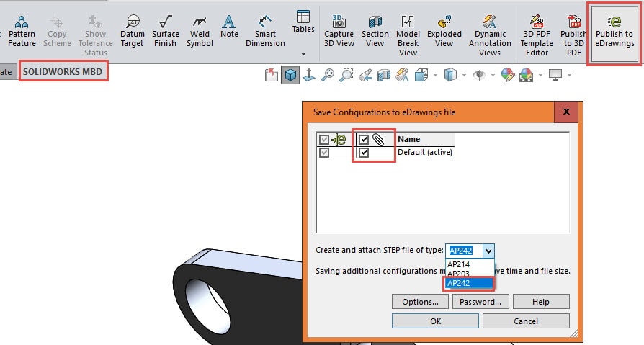Click Capture 3D View
This screenshot has height=345, width=644.
pos(339,32)
